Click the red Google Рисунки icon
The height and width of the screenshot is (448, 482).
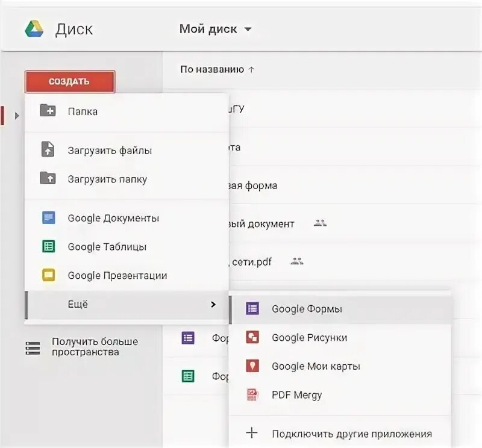[x=252, y=337]
